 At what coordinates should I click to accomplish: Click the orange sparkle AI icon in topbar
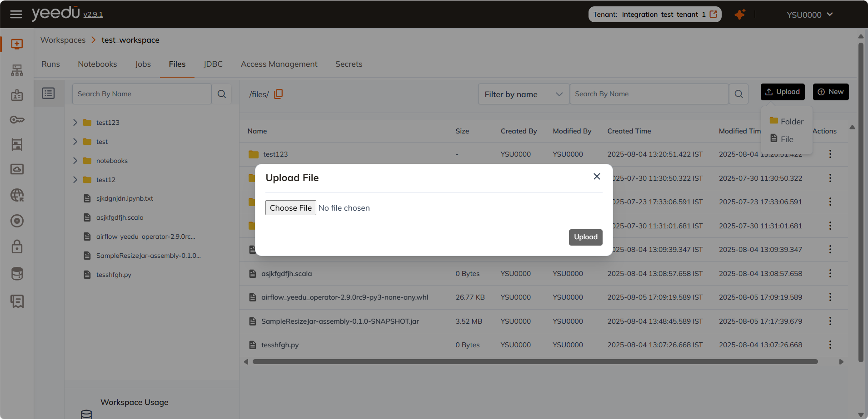(x=740, y=14)
